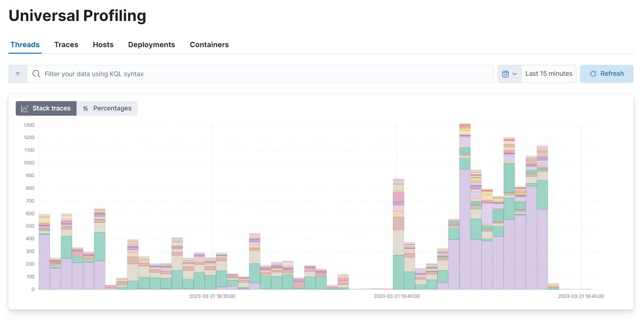Go to the Containers tab
This screenshot has height=322, width=644.
pos(209,45)
